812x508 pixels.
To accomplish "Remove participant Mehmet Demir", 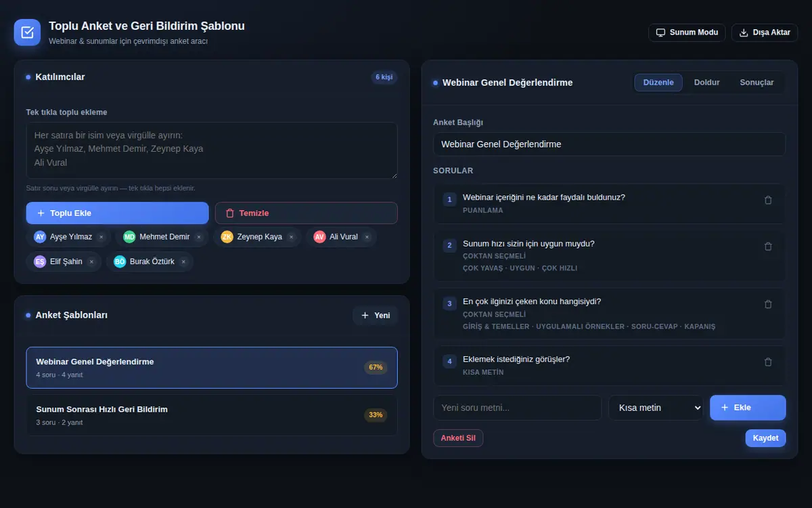I will click(198, 237).
